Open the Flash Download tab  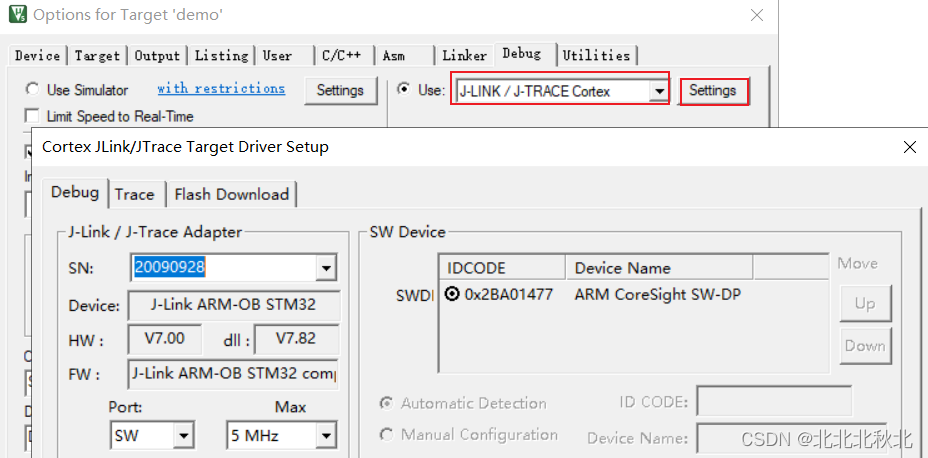231,194
